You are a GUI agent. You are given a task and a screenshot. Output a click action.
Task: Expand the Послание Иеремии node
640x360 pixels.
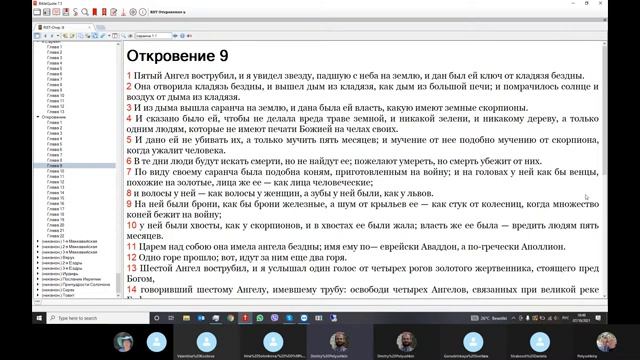pos(38,279)
